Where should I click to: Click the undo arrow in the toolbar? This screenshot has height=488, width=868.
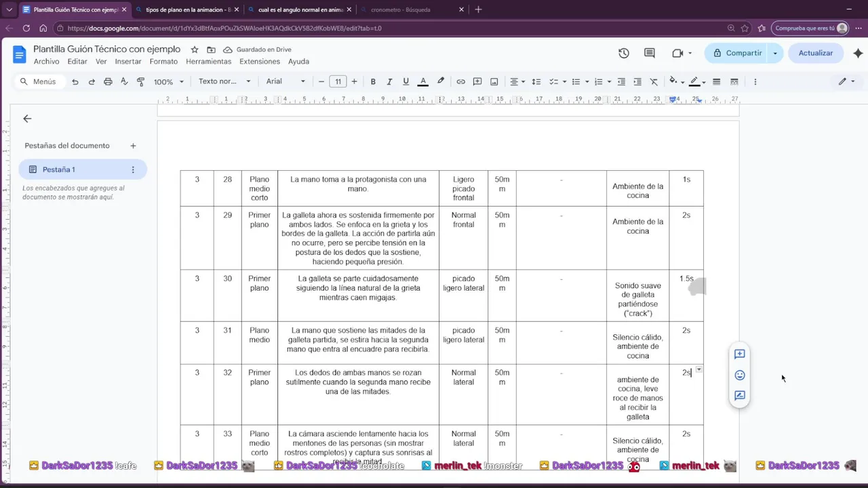[x=75, y=81]
